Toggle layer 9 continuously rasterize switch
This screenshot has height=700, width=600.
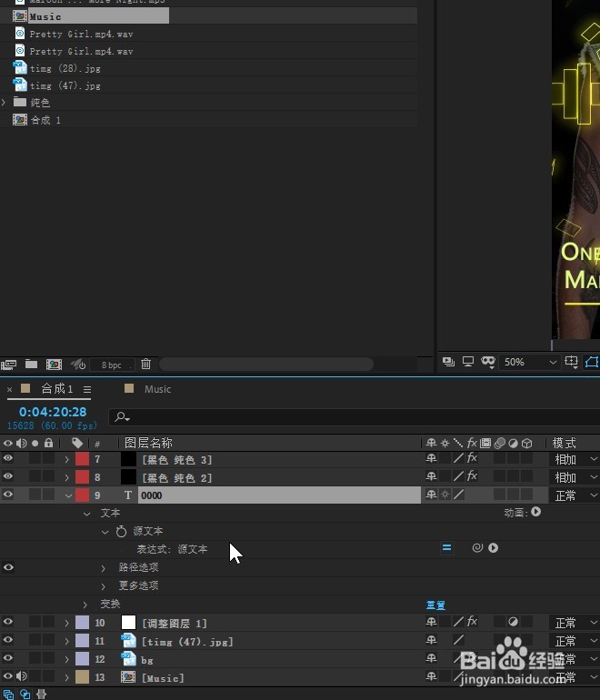pos(445,495)
